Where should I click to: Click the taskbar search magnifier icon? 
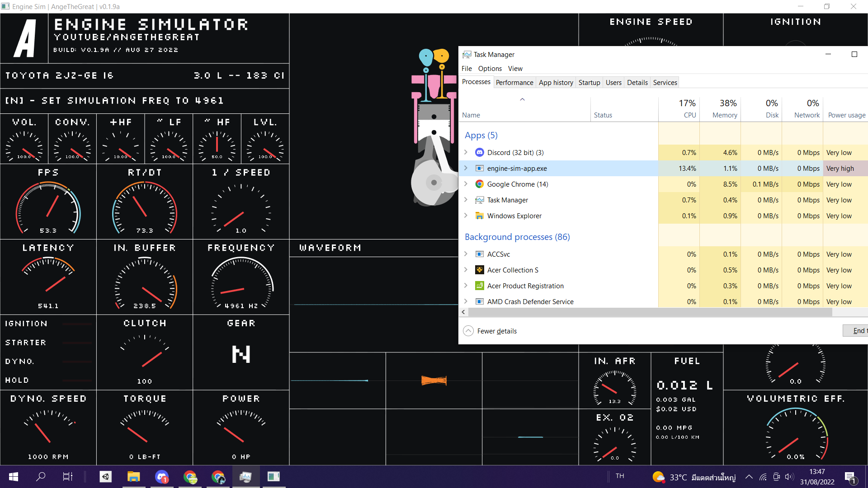pyautogui.click(x=41, y=477)
